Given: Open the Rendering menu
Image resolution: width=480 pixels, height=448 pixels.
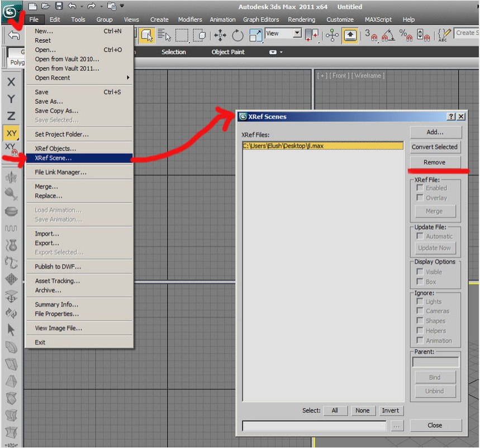Looking at the screenshot, I should [x=301, y=20].
